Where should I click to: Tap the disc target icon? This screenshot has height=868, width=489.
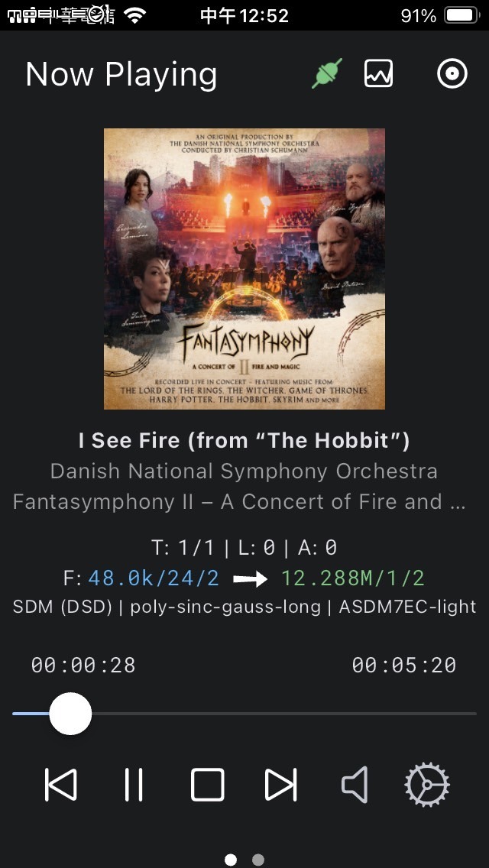click(x=452, y=73)
